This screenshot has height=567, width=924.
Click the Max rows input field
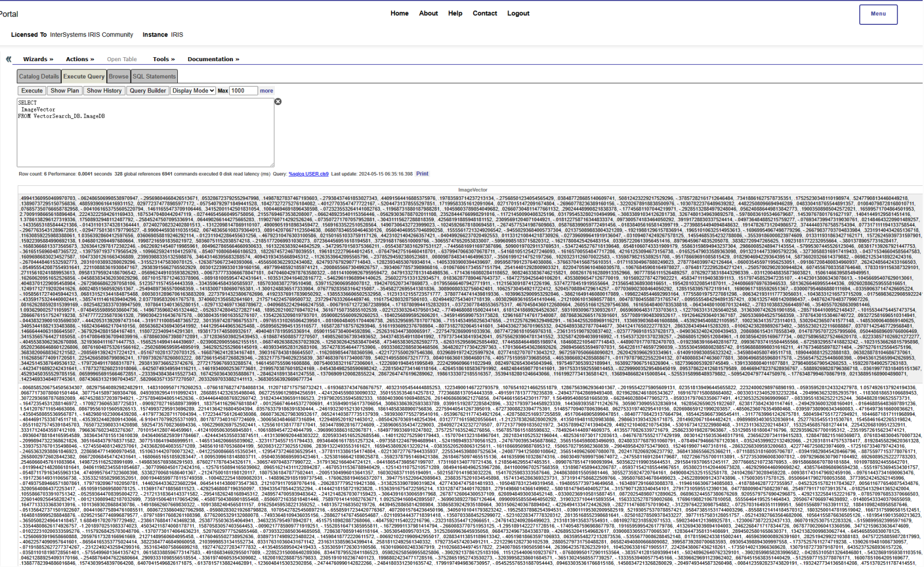[x=243, y=91]
